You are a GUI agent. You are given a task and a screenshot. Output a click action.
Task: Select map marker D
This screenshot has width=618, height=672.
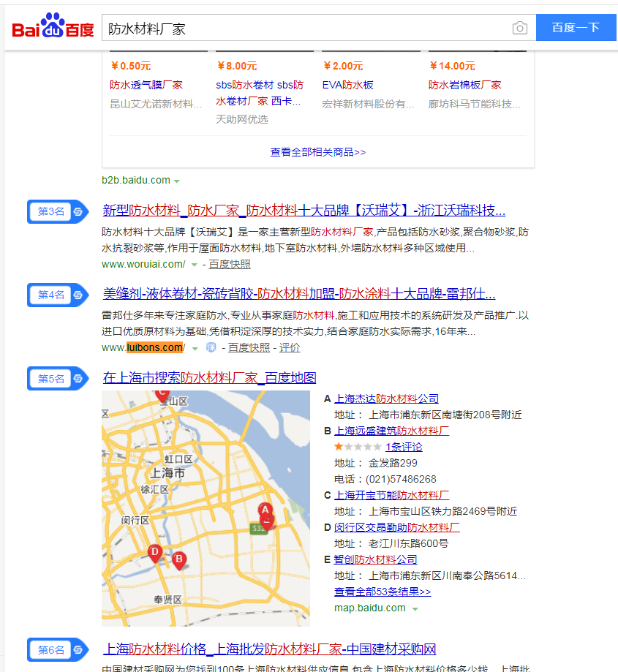(x=155, y=553)
